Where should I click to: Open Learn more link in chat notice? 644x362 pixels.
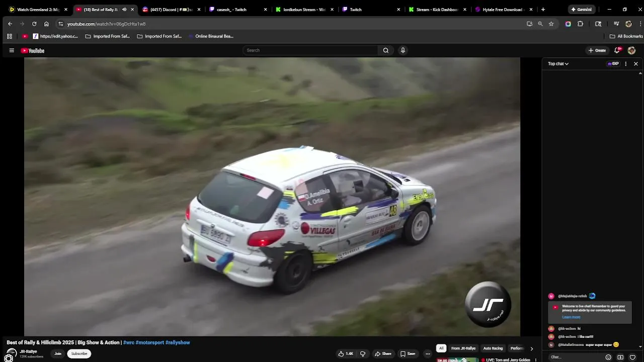point(571,317)
